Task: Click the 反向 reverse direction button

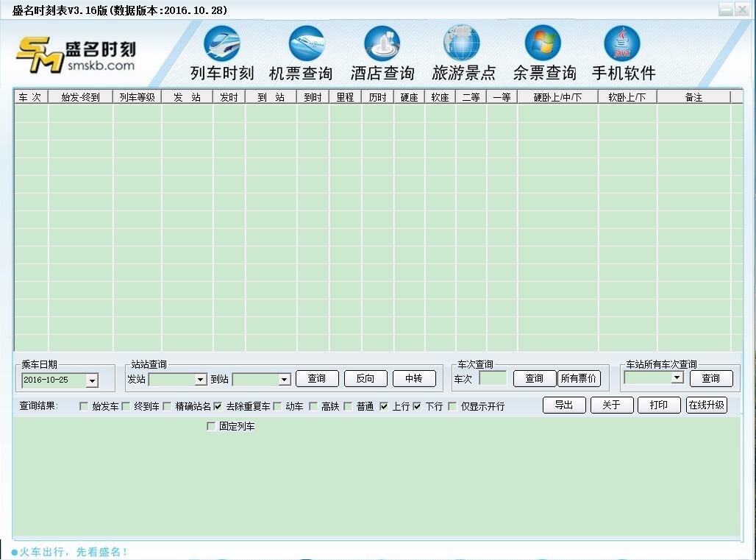Action: tap(365, 378)
